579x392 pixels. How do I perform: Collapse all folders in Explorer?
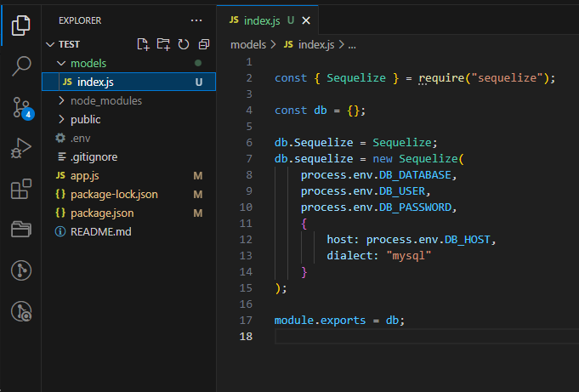click(x=203, y=44)
